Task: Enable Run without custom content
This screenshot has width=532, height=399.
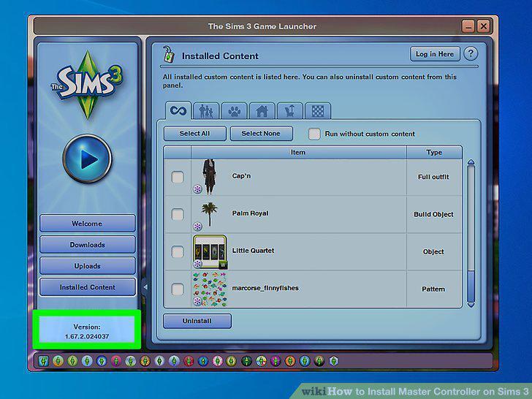Action: [314, 134]
